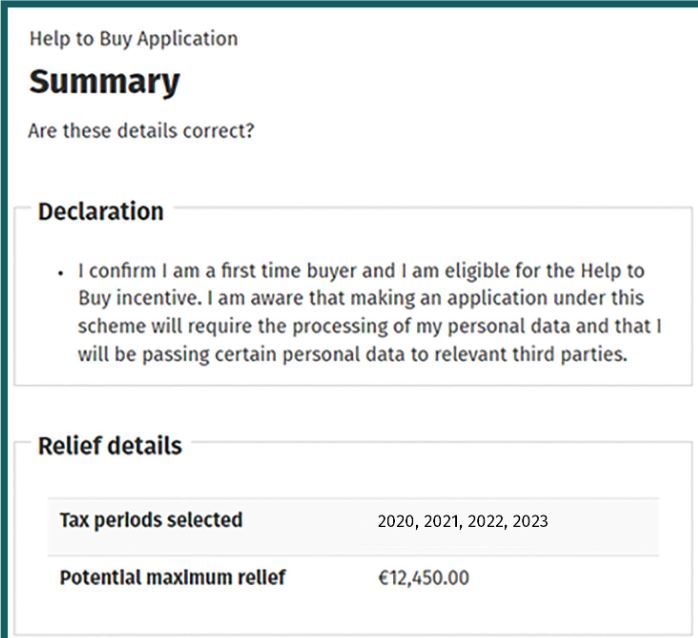This screenshot has width=698, height=638.
Task: Click the Relief details section heading
Action: [110, 446]
